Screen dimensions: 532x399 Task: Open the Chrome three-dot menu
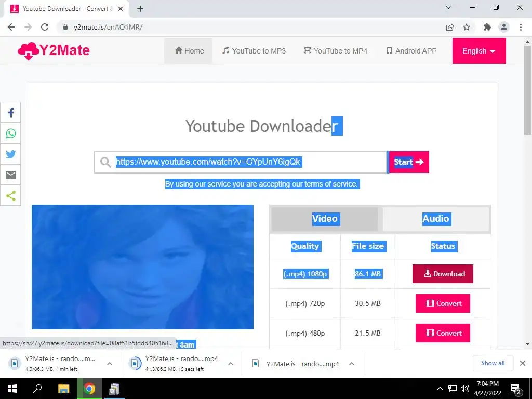(521, 27)
